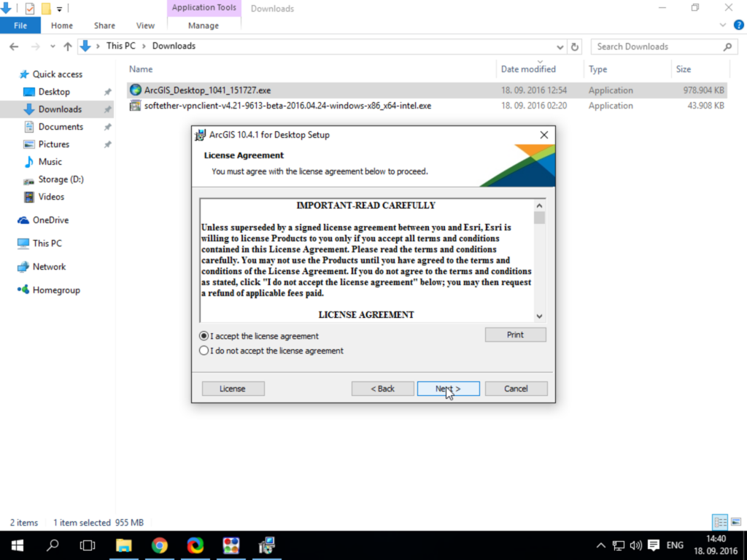
Task: Select 'I do not accept the license agreement'
Action: [204, 351]
